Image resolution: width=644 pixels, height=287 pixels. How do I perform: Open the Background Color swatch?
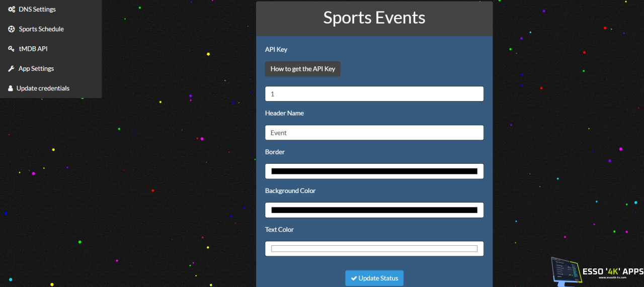[374, 210]
